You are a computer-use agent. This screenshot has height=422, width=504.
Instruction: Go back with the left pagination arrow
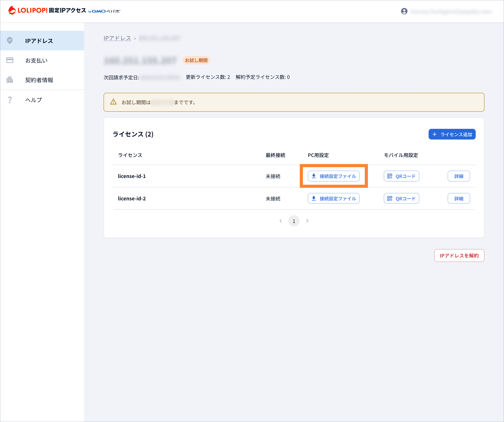click(281, 221)
